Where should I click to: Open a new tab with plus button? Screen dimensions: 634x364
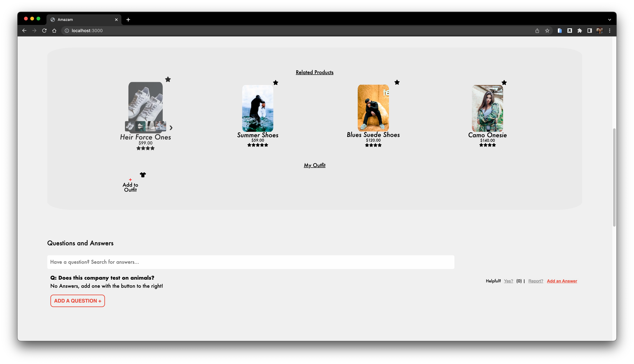(128, 19)
